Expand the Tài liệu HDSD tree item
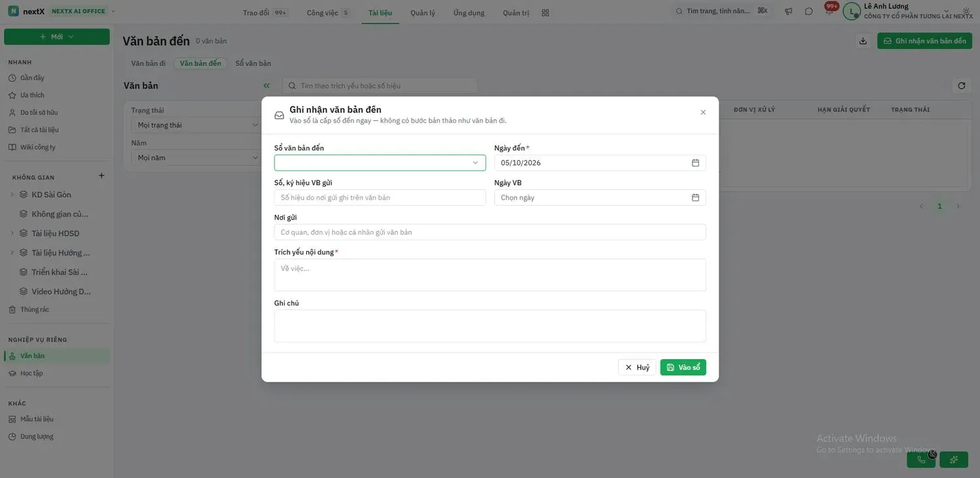 click(12, 233)
